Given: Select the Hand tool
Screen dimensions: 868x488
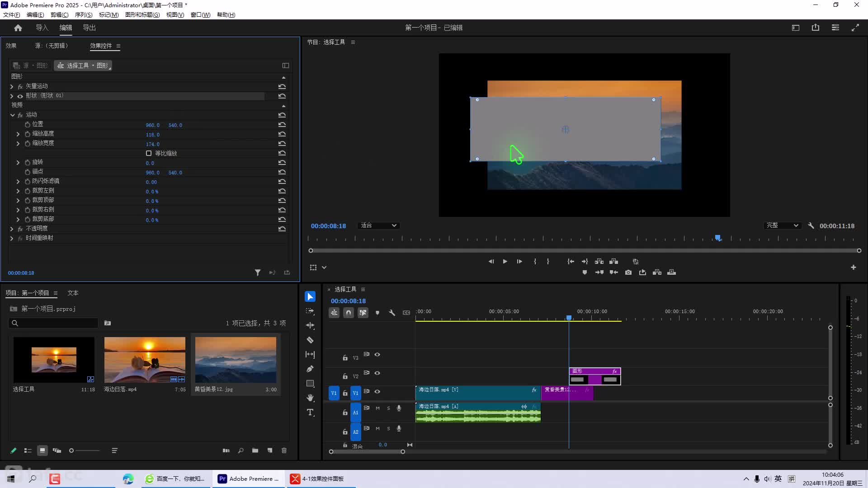Looking at the screenshot, I should [x=310, y=398].
